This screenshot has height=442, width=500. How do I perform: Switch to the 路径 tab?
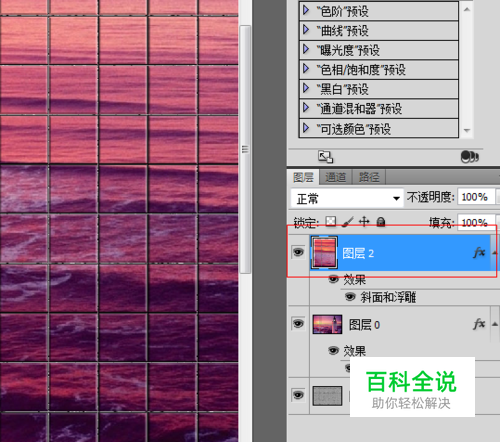(369, 177)
